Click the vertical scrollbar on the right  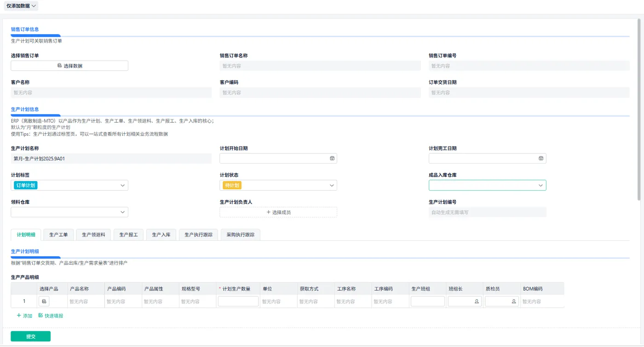pos(639,109)
